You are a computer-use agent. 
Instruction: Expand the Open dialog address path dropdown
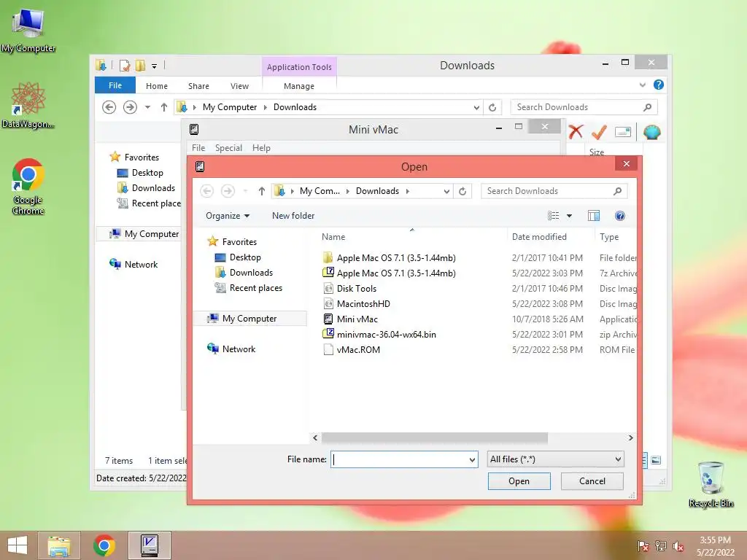pyautogui.click(x=446, y=191)
